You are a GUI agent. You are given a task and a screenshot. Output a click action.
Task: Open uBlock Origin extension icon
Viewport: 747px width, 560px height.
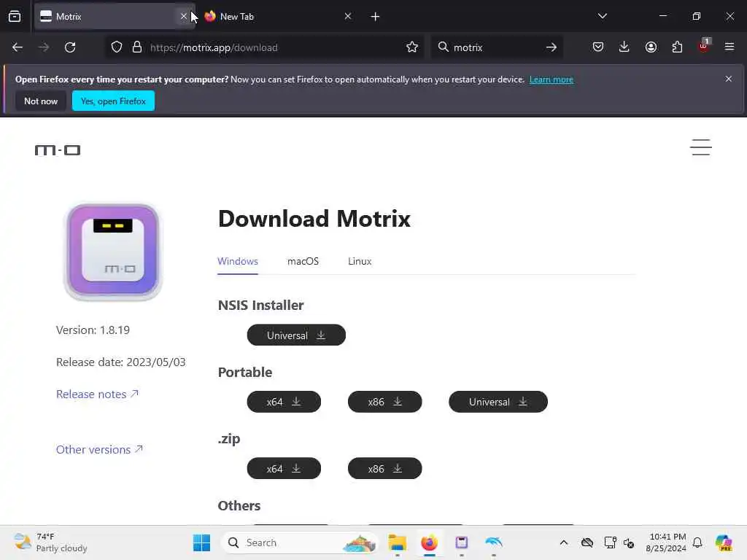pos(704,46)
